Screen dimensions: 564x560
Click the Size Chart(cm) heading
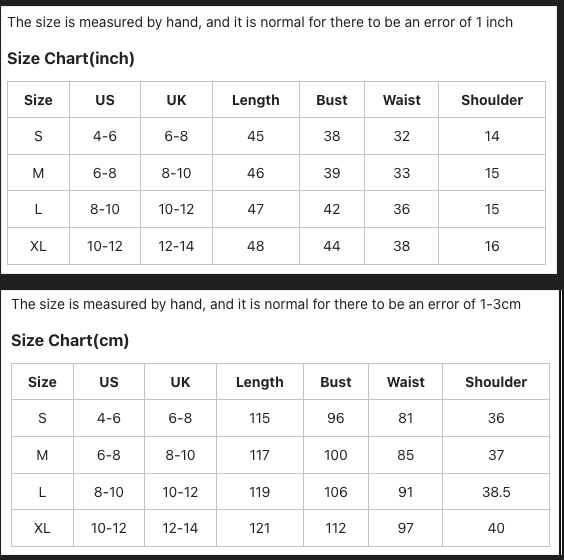(x=70, y=341)
